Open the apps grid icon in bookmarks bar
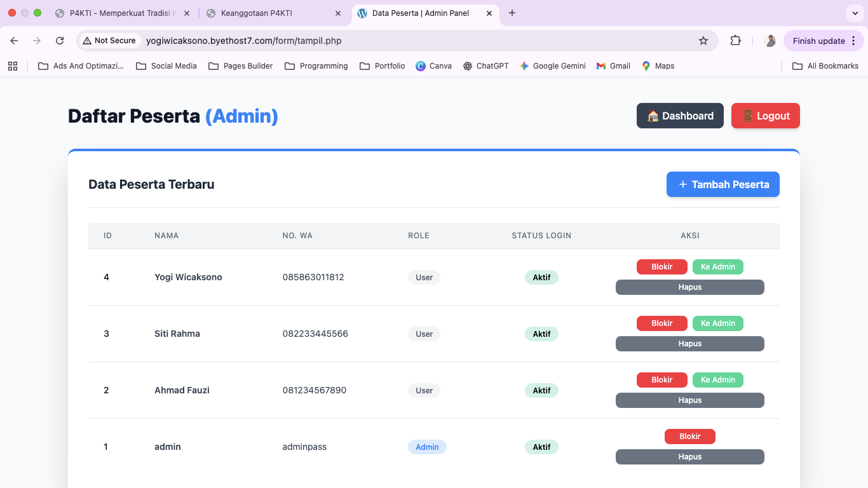The height and width of the screenshot is (488, 868). pyautogui.click(x=13, y=66)
